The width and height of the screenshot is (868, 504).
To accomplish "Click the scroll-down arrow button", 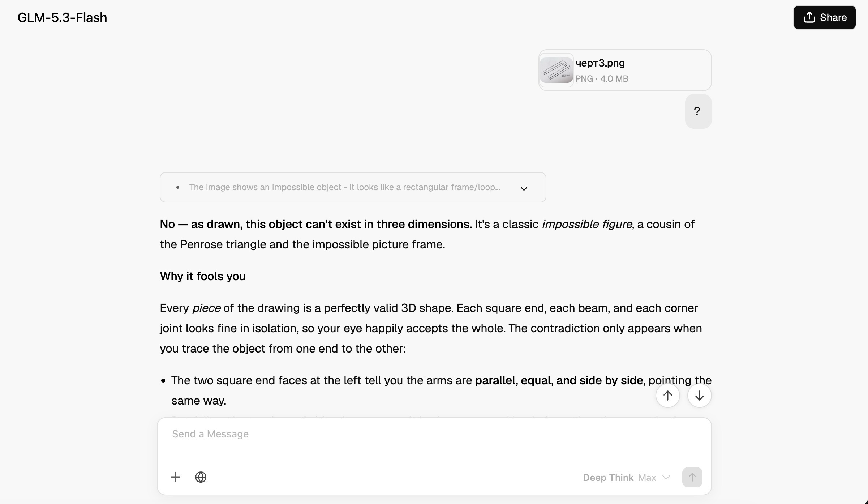I will pos(699,396).
